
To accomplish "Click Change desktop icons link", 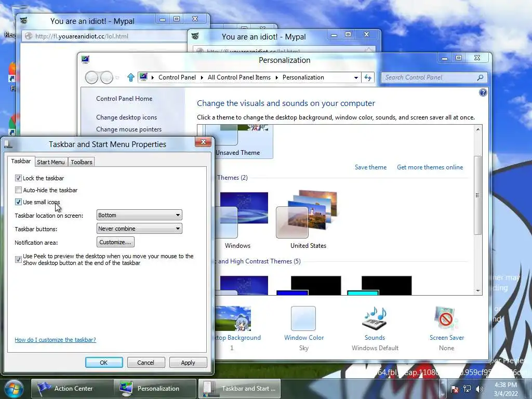I will [x=127, y=117].
